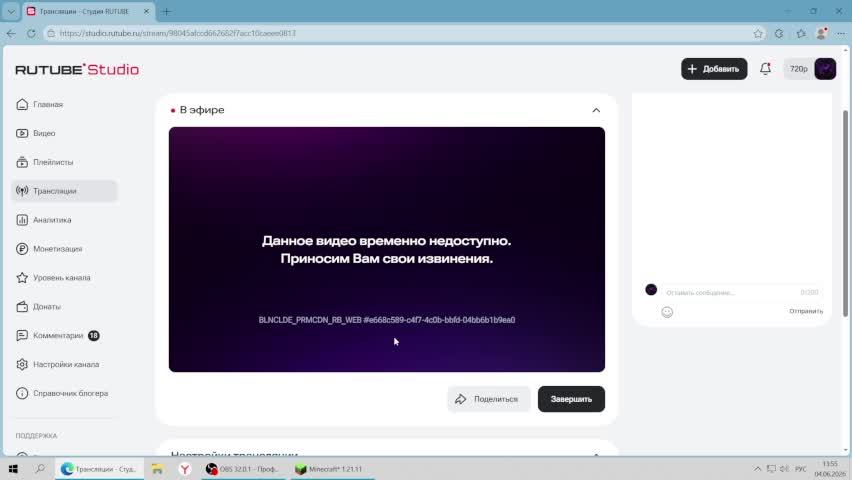Open the Windows Start menu
This screenshot has height=480, width=852.
coord(13,469)
